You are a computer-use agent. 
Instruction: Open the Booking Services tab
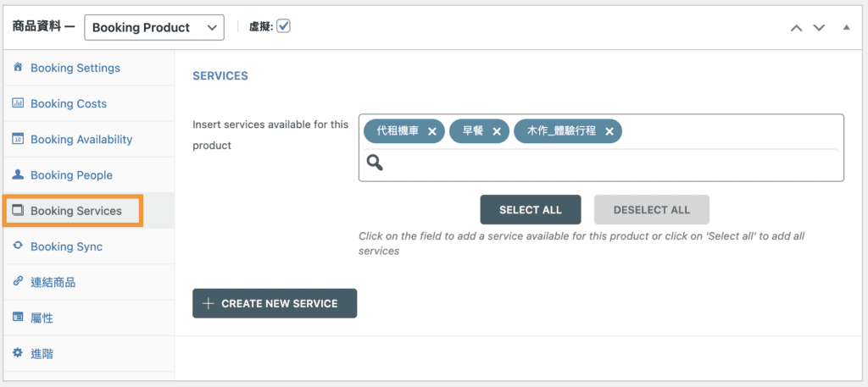click(75, 211)
